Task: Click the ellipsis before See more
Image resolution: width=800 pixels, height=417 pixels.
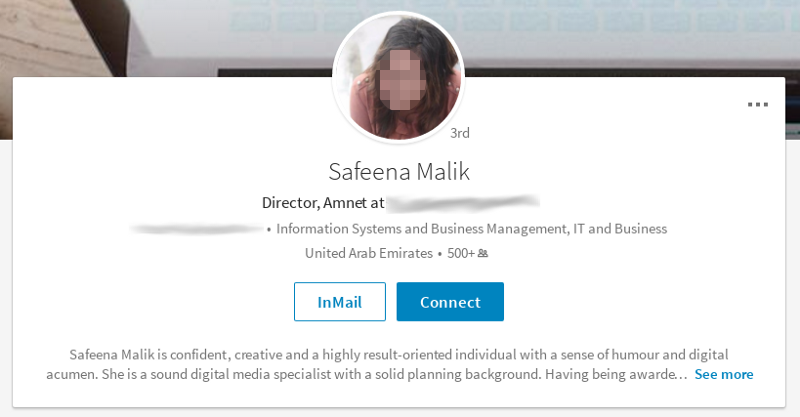Action: [x=683, y=375]
